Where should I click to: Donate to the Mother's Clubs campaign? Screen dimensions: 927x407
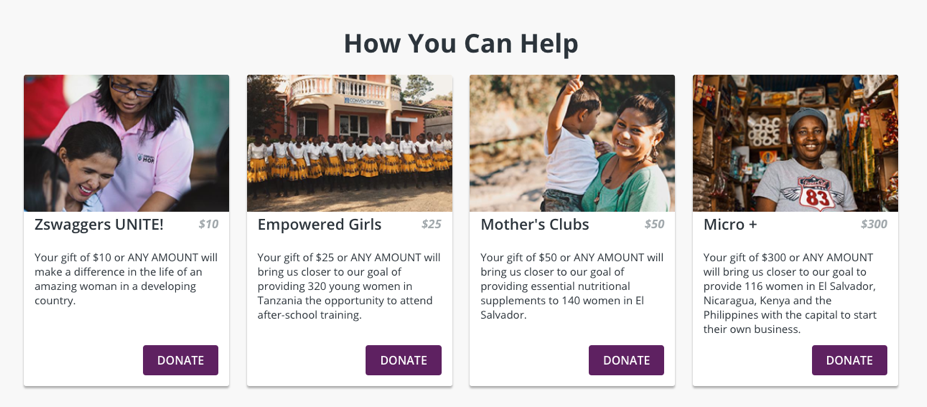[626, 360]
